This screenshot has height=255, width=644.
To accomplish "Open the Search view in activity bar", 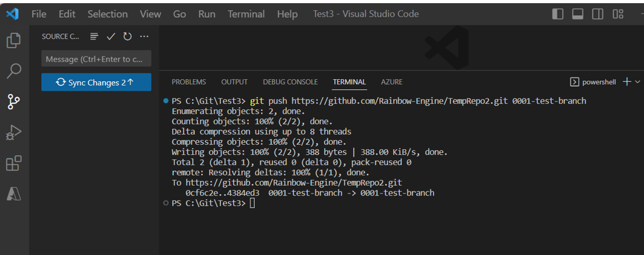I will click(x=13, y=70).
